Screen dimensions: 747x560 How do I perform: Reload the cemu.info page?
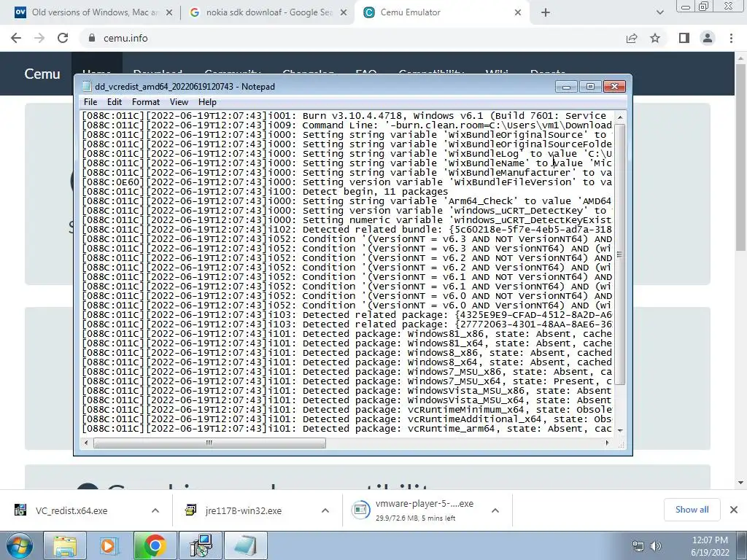63,38
